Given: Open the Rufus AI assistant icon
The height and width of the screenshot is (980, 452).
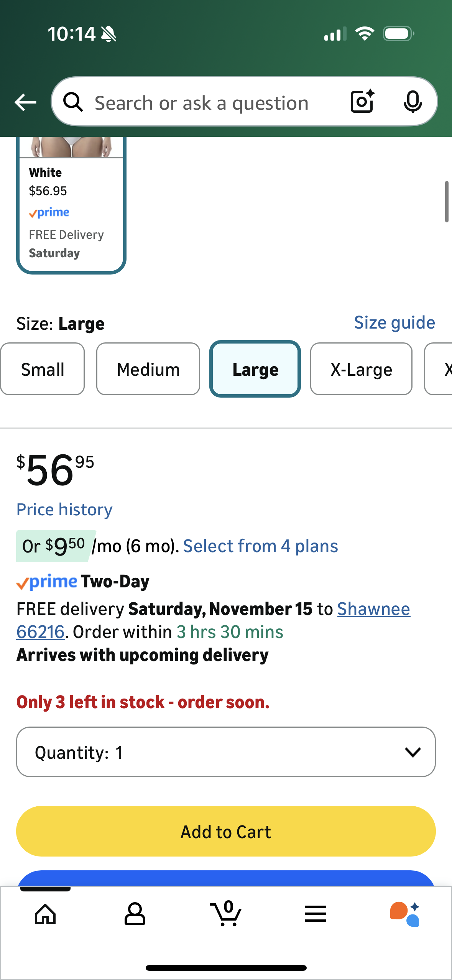Looking at the screenshot, I should 405,914.
